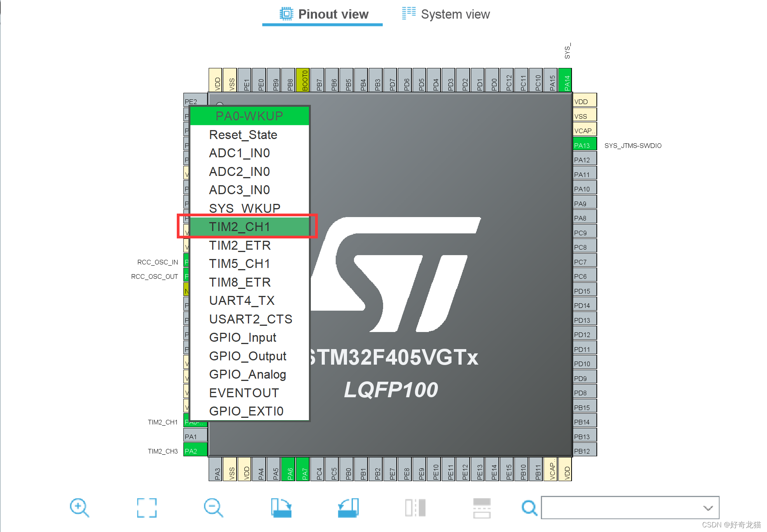767x532 pixels.
Task: Click the horizontal split view icon
Action: pyautogui.click(x=482, y=508)
